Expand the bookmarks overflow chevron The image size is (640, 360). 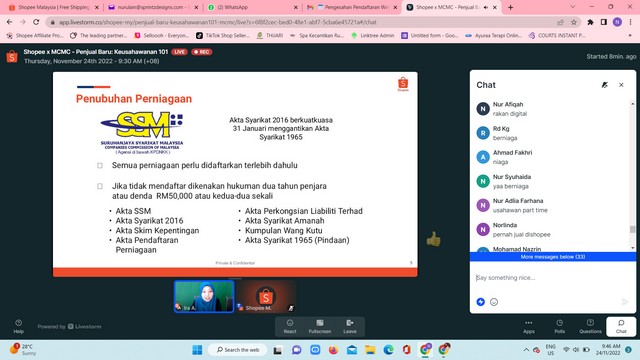point(630,36)
